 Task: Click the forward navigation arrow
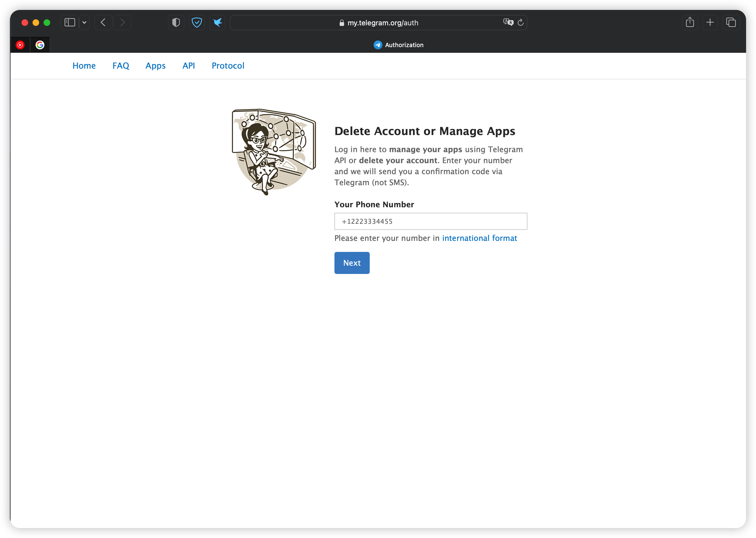[122, 23]
